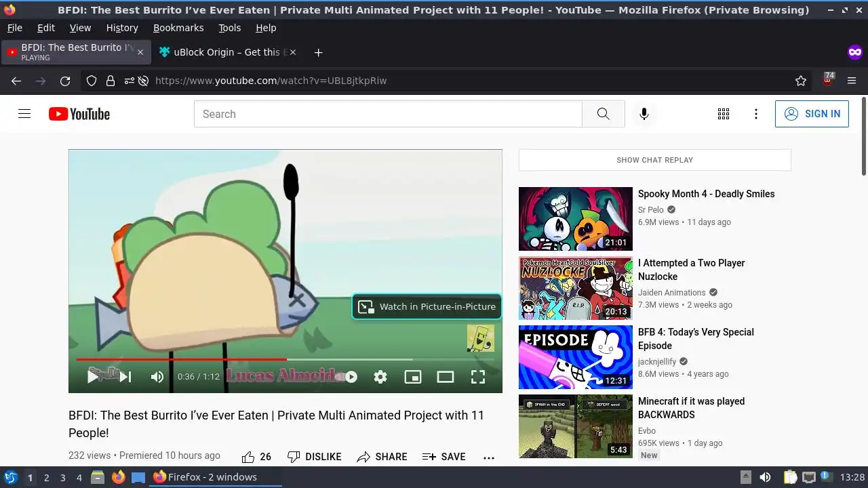Open the Tools menu

point(229,28)
